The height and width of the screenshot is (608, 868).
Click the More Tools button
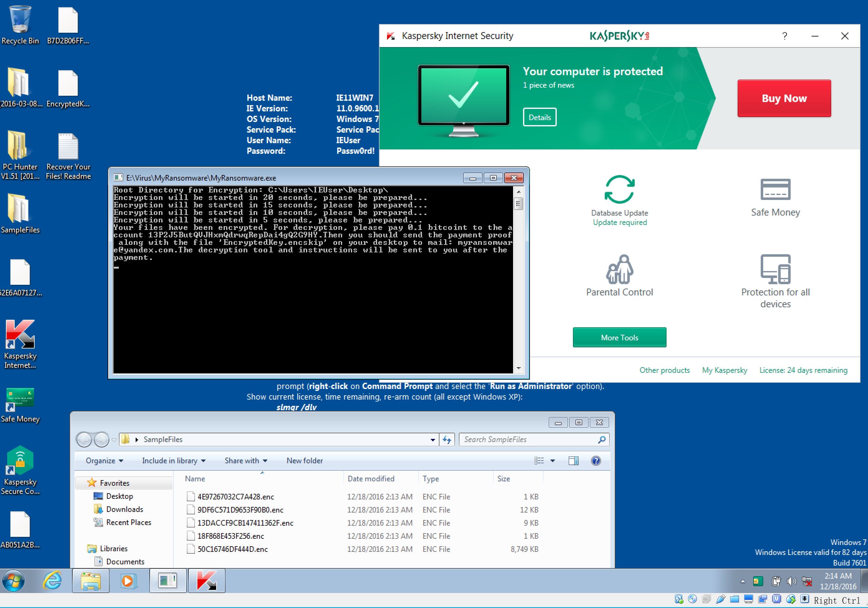[619, 337]
